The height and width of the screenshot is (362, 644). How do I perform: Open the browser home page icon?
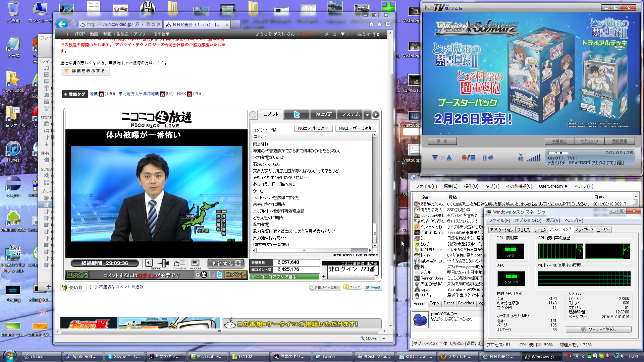tap(371, 24)
